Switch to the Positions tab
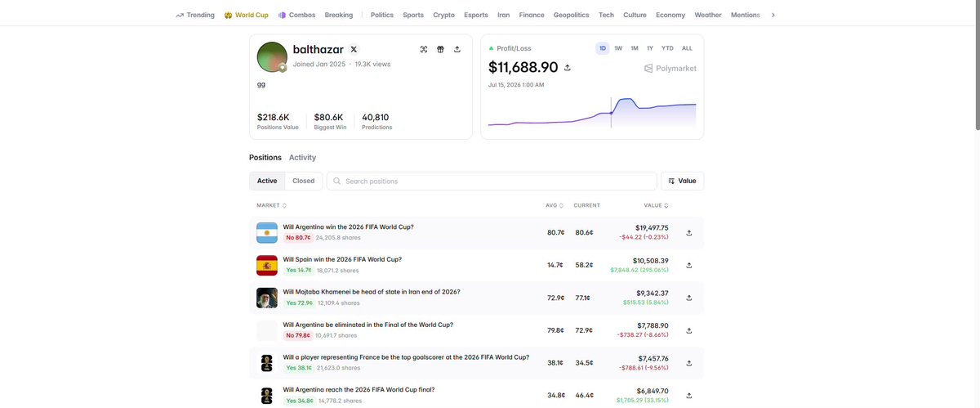The image size is (980, 408). (x=265, y=157)
